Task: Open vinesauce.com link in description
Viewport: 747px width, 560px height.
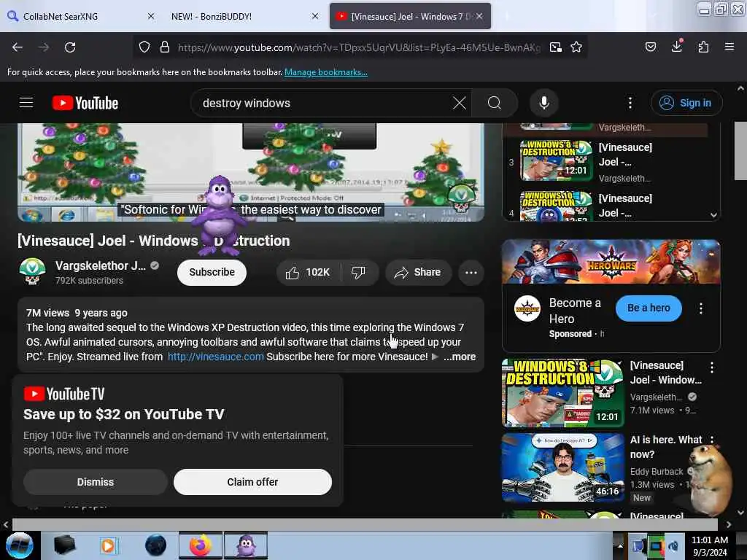Action: pos(215,357)
